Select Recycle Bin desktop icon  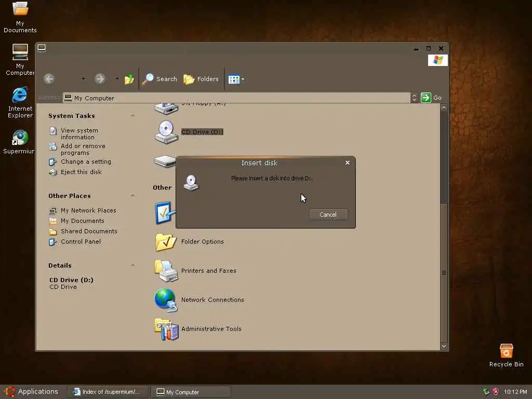[x=506, y=355]
